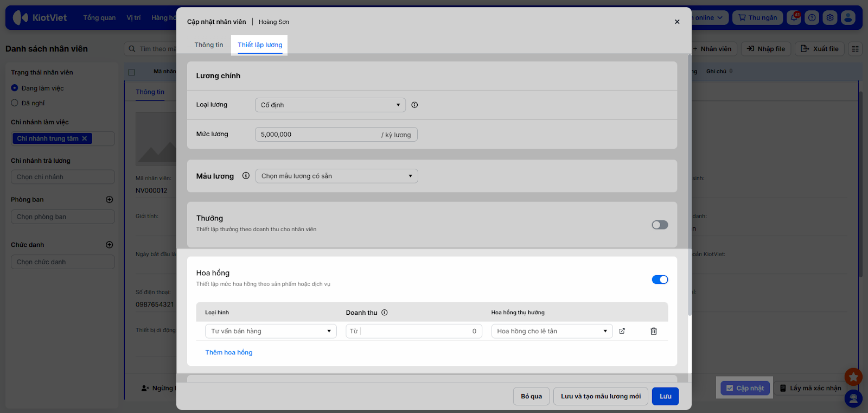Select the Đã nghỉ radio button
Image resolution: width=868 pixels, height=413 pixels.
click(15, 103)
